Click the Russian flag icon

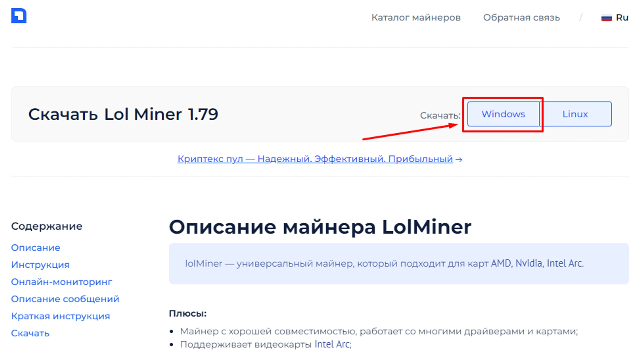tap(606, 18)
